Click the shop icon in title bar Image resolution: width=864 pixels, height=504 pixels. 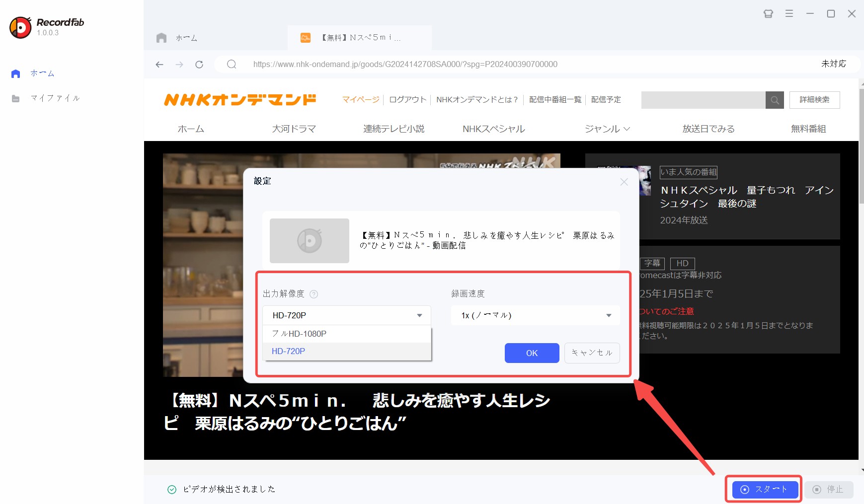(768, 14)
